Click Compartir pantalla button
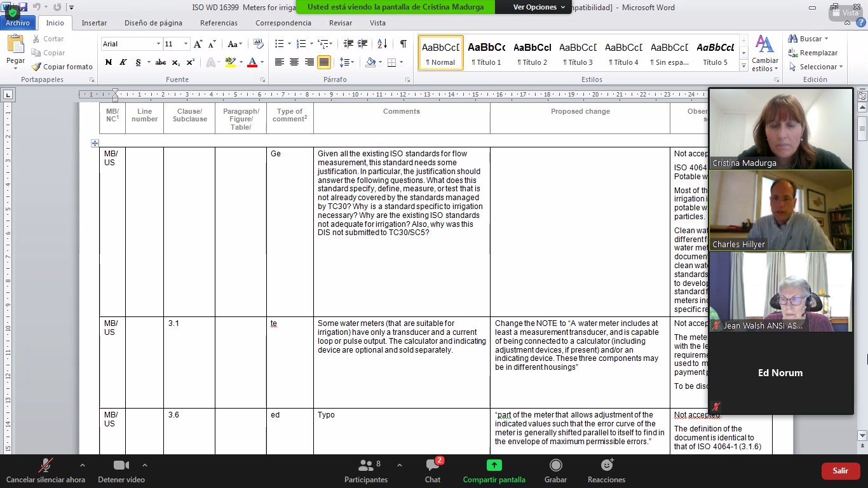Screen dimensions: 868x488 494,470
